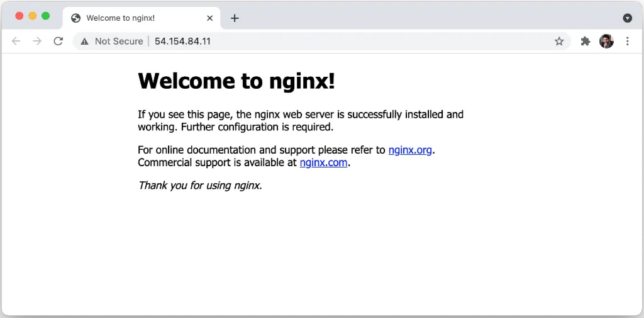Click the text Thank you for using nginx.
This screenshot has height=318, width=644.
pyautogui.click(x=200, y=186)
